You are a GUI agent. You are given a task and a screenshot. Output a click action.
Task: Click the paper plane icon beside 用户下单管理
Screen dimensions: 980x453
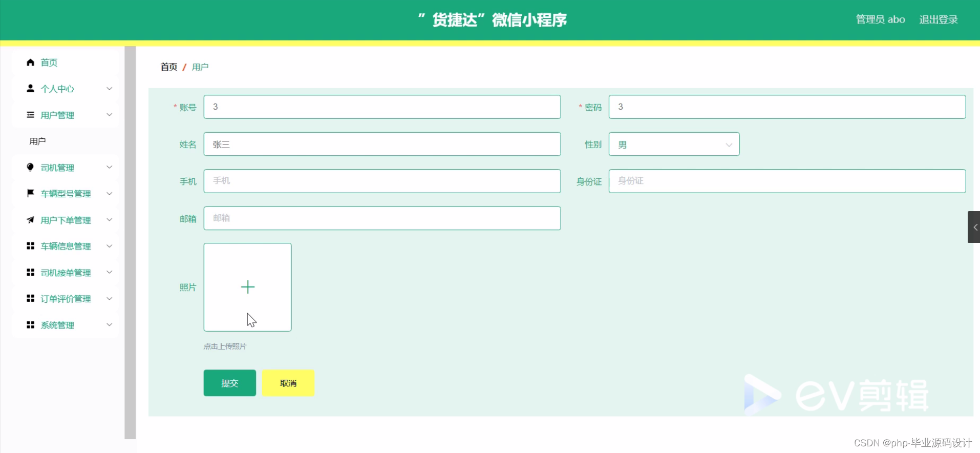coord(30,220)
